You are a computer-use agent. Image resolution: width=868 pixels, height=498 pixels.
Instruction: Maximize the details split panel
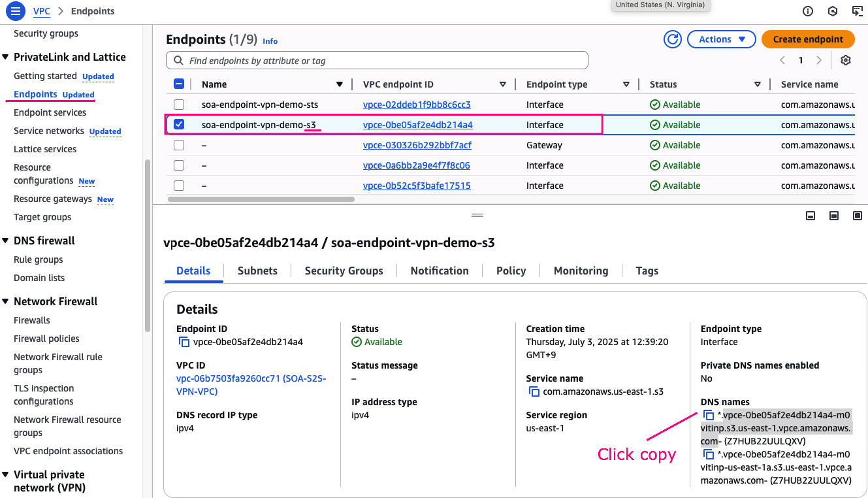coord(858,216)
